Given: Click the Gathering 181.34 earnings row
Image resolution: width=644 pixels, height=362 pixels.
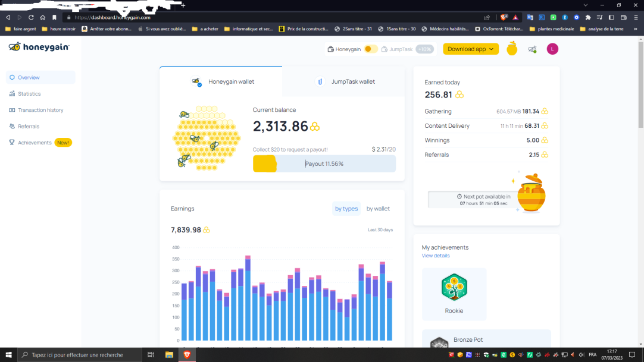Looking at the screenshot, I should pyautogui.click(x=486, y=111).
